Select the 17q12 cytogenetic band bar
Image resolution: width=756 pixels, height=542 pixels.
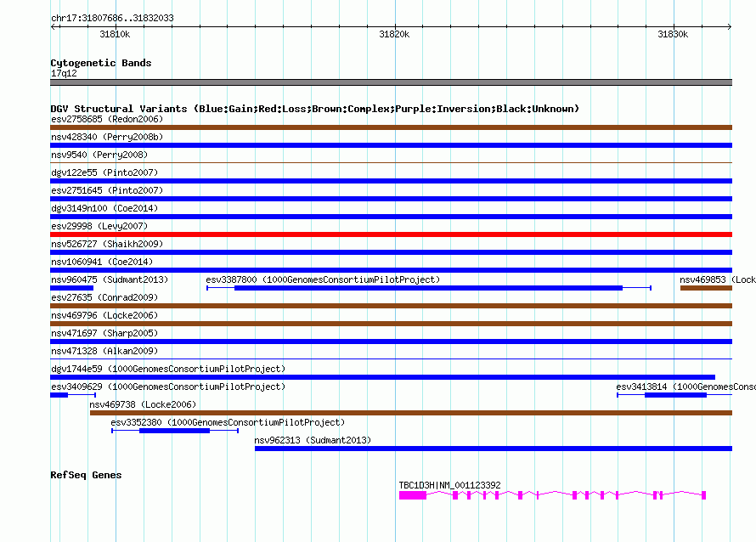(x=391, y=82)
